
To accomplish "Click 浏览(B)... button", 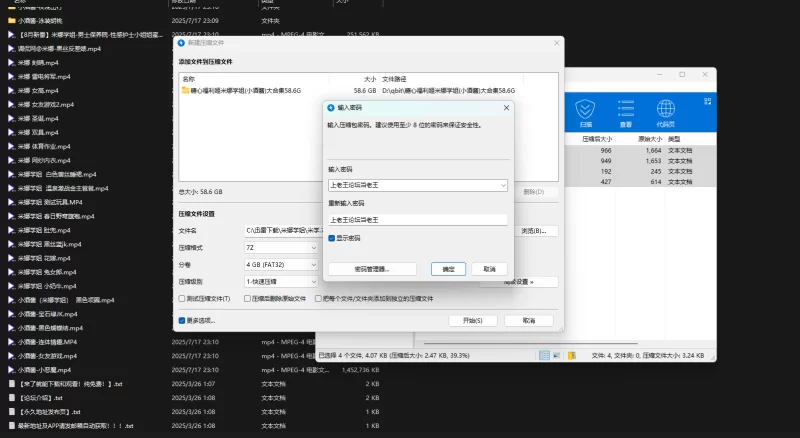I will (x=534, y=231).
